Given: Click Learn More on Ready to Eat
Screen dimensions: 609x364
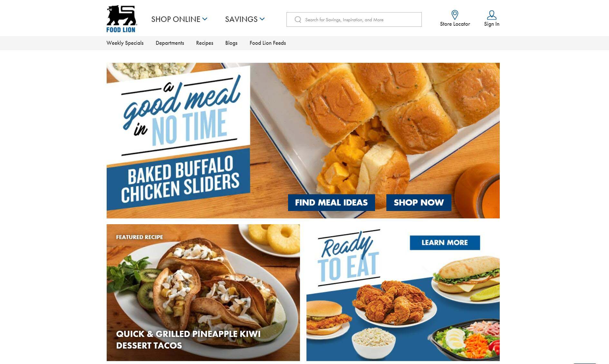Looking at the screenshot, I should pos(445,243).
